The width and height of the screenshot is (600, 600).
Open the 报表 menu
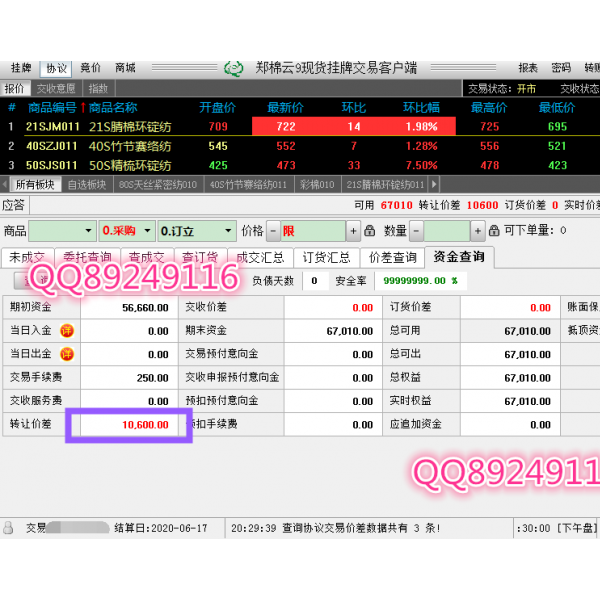click(528, 68)
